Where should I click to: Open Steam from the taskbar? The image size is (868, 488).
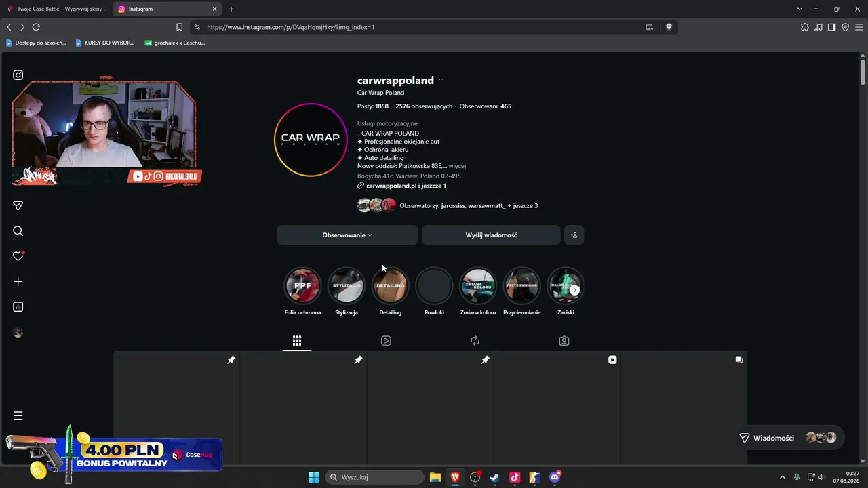click(x=494, y=477)
